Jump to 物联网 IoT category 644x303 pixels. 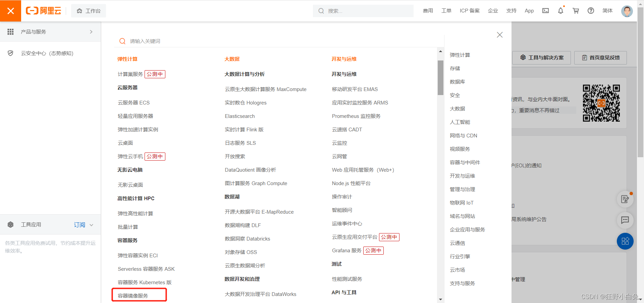(x=462, y=203)
